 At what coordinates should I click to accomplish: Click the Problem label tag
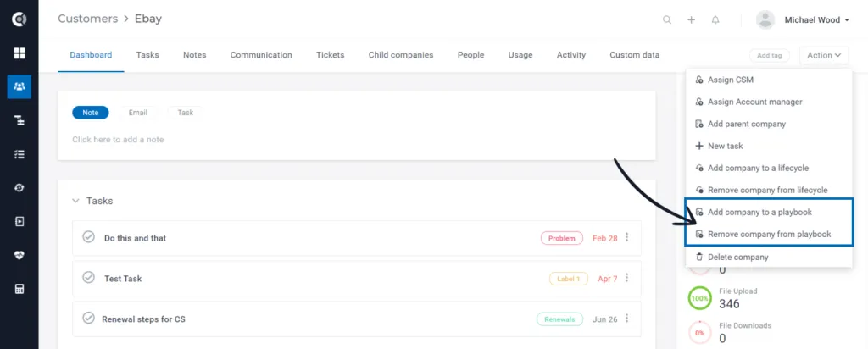562,238
